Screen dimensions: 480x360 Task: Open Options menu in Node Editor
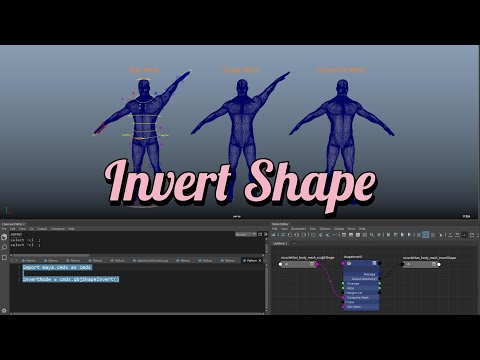click(325, 229)
